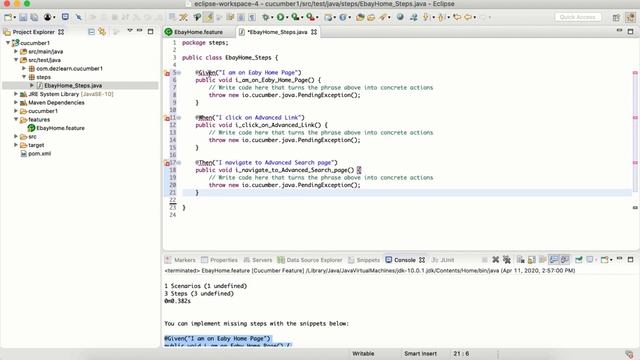Click the Coverage run toolbar icon

[295, 17]
